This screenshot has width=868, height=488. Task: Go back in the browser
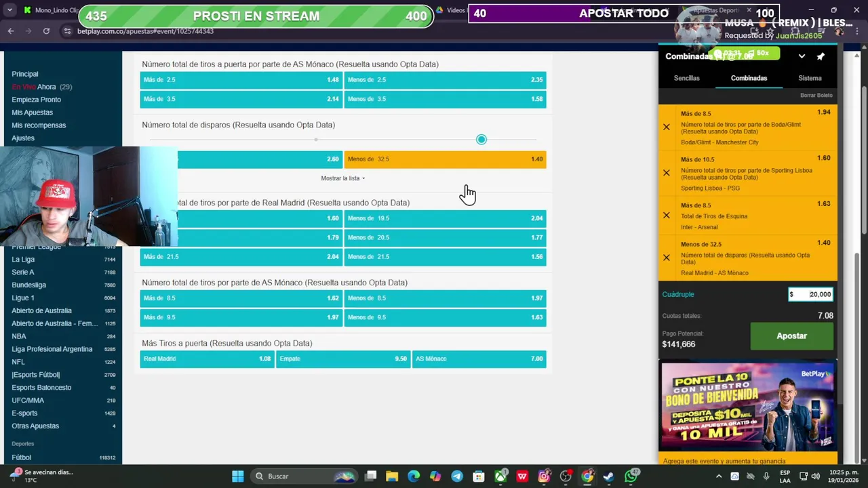(x=11, y=31)
